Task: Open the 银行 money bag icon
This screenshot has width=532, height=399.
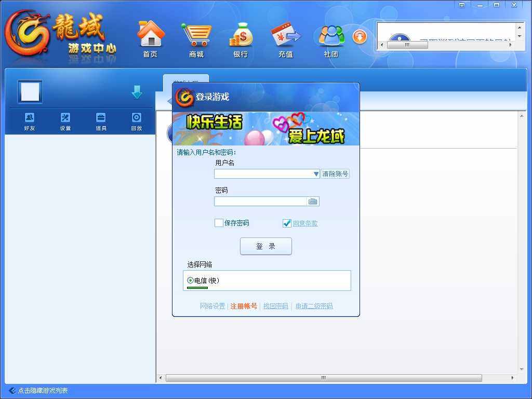Action: (241, 39)
